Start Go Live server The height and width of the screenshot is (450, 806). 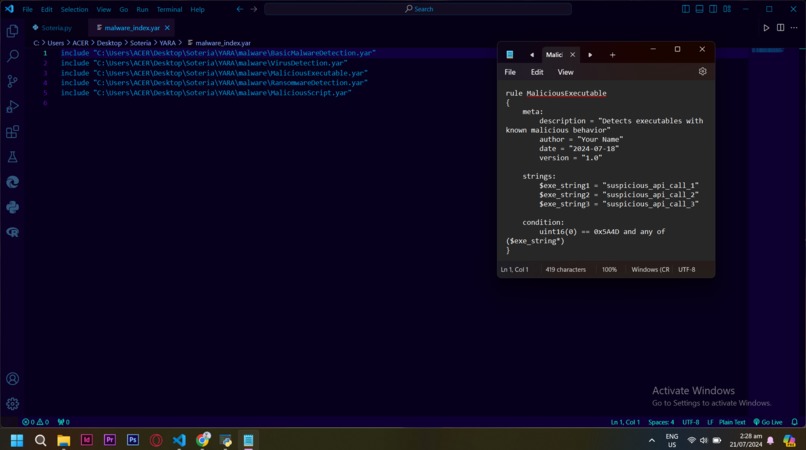768,422
